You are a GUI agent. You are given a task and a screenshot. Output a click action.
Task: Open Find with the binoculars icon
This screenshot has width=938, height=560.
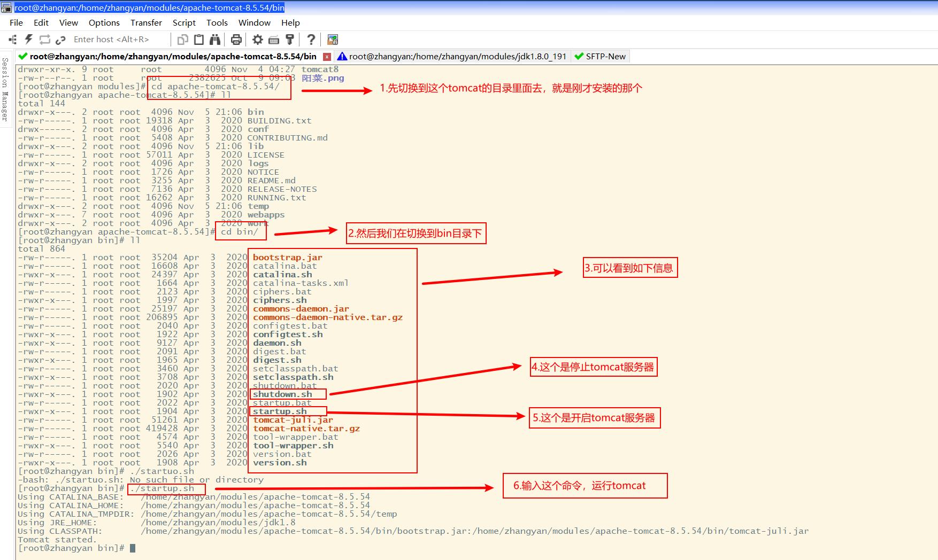tap(213, 40)
